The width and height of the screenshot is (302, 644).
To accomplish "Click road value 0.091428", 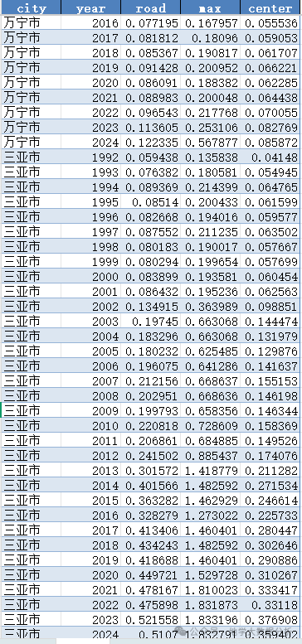I will click(x=150, y=68).
